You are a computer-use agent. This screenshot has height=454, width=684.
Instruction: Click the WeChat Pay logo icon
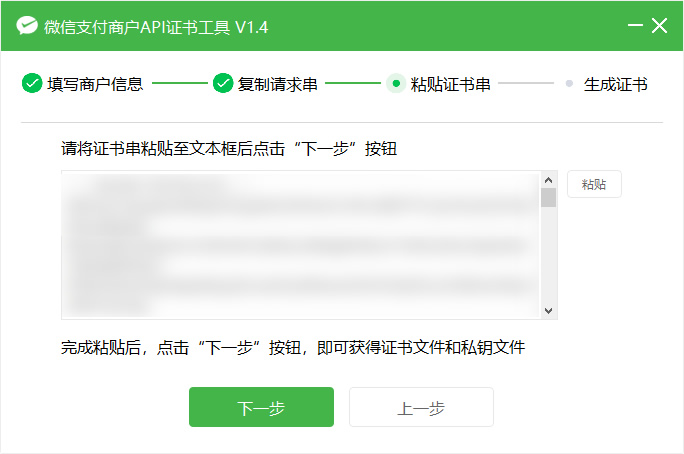click(x=27, y=26)
